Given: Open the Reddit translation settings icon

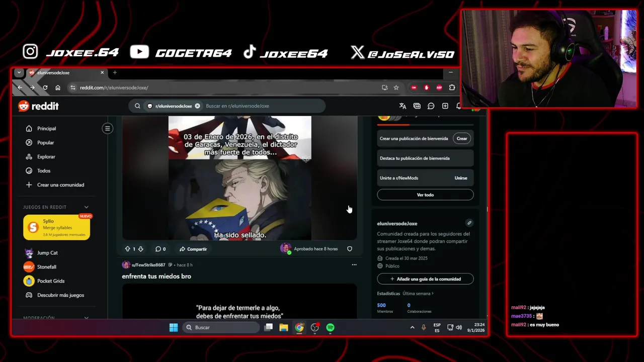Looking at the screenshot, I should point(403,106).
